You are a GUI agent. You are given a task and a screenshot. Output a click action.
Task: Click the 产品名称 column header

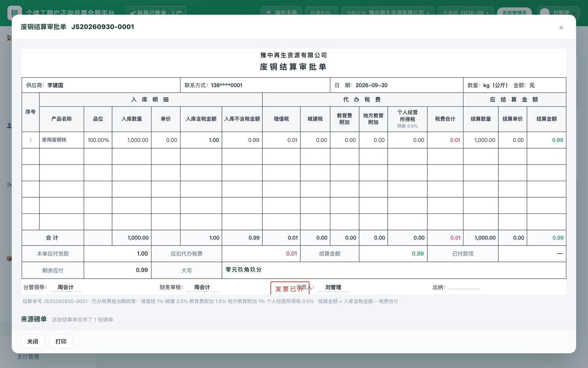[x=62, y=119]
